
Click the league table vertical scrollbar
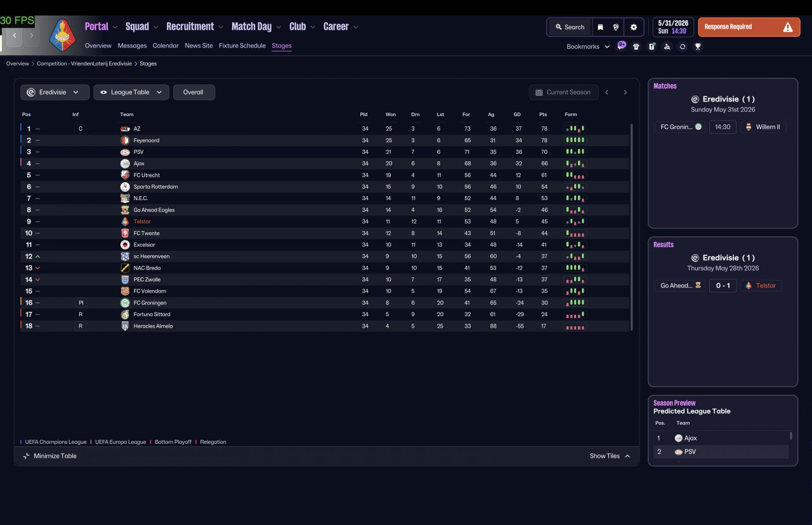click(632, 227)
